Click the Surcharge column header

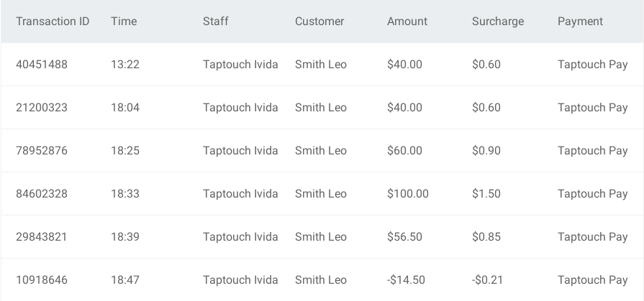pos(498,22)
